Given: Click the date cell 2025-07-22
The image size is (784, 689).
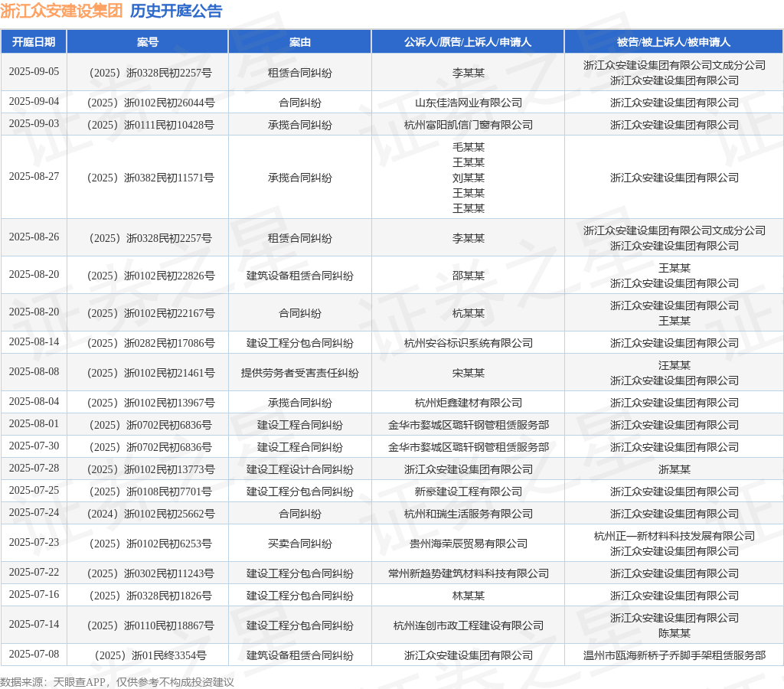Looking at the screenshot, I should 34,572.
